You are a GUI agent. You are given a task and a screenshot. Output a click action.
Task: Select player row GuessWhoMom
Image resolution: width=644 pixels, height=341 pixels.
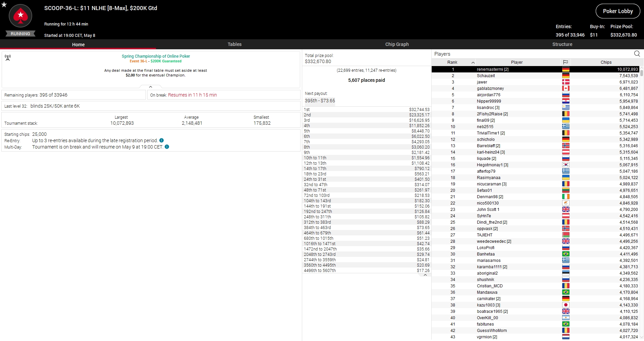pos(535,331)
